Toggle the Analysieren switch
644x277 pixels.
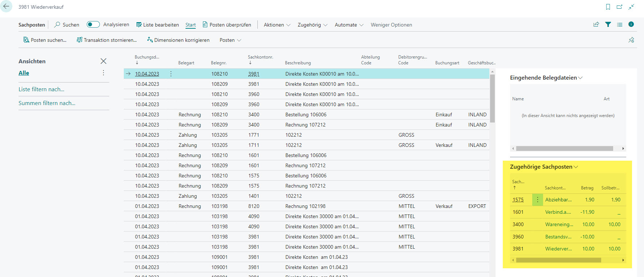(93, 24)
